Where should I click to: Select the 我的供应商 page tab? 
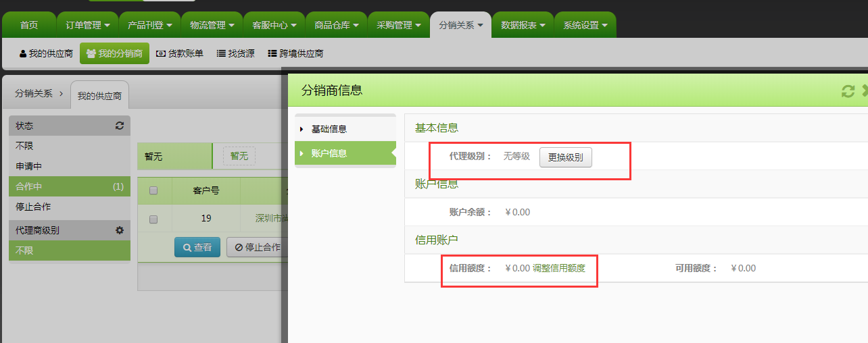point(99,96)
